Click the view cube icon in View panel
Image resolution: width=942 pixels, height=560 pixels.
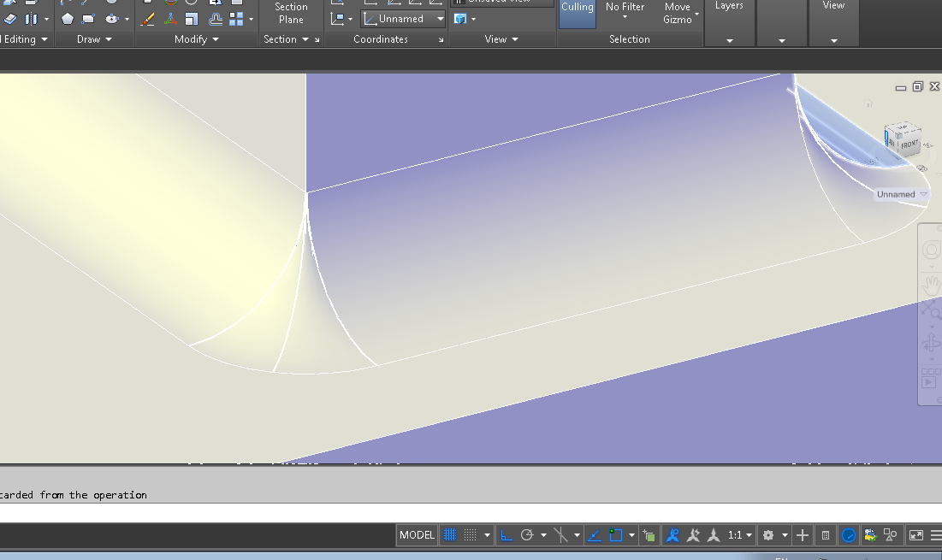click(460, 19)
